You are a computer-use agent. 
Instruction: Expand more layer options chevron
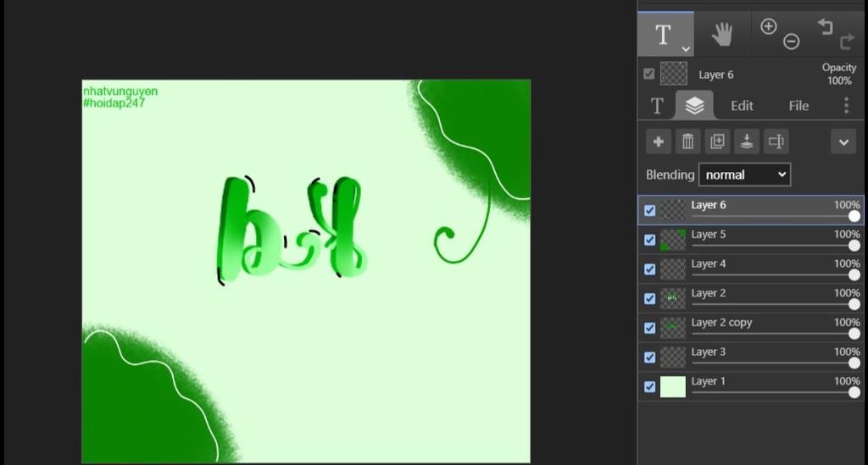843,142
